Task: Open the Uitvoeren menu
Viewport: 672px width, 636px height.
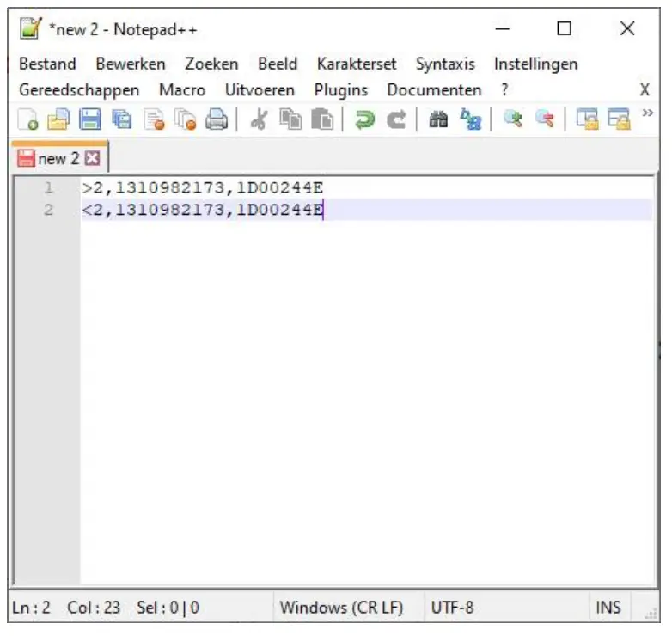Action: coord(260,90)
